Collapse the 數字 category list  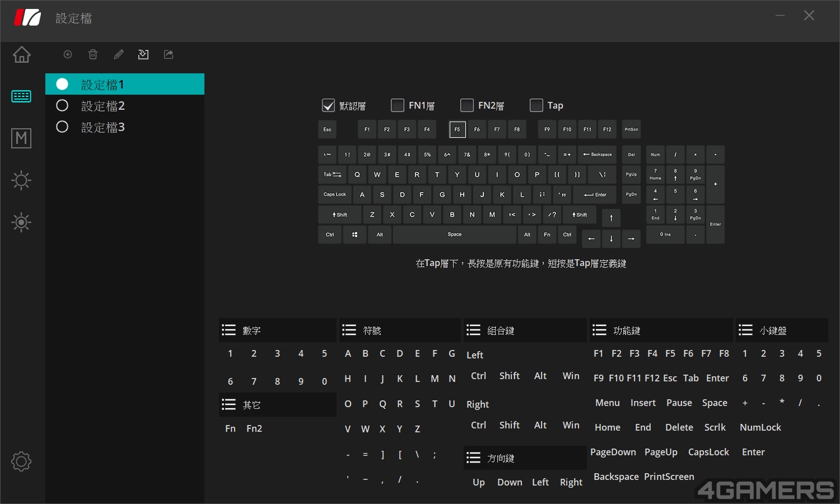point(228,330)
